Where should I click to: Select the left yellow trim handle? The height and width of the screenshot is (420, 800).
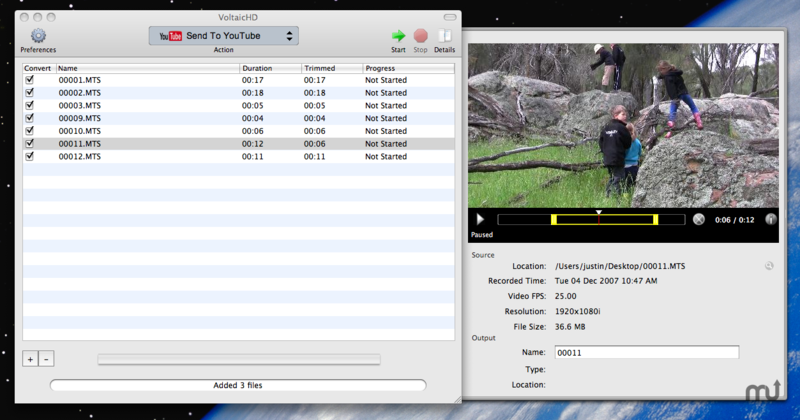coord(554,219)
